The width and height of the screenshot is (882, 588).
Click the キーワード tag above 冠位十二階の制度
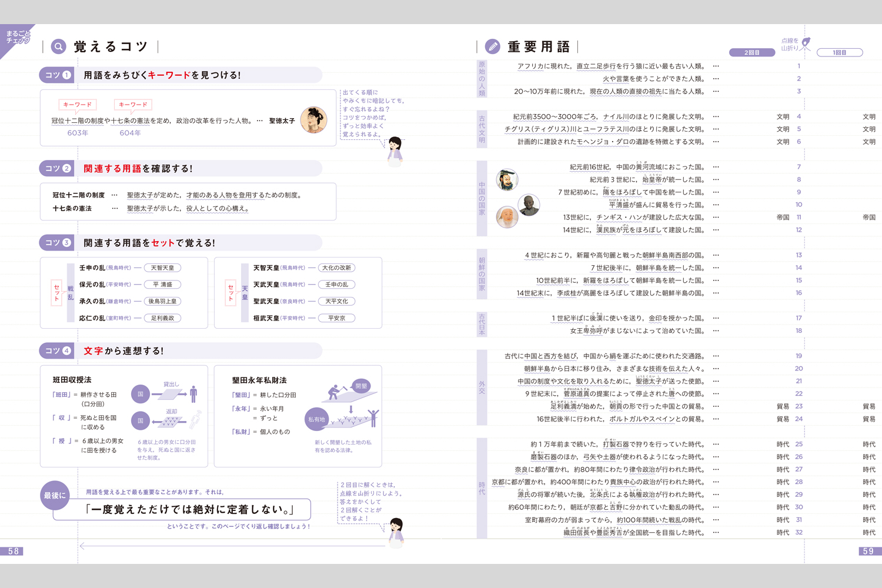click(x=78, y=105)
